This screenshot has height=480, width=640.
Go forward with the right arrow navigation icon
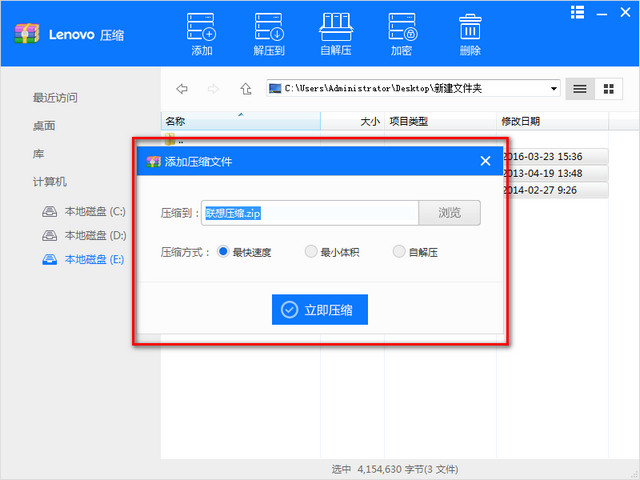(x=213, y=89)
